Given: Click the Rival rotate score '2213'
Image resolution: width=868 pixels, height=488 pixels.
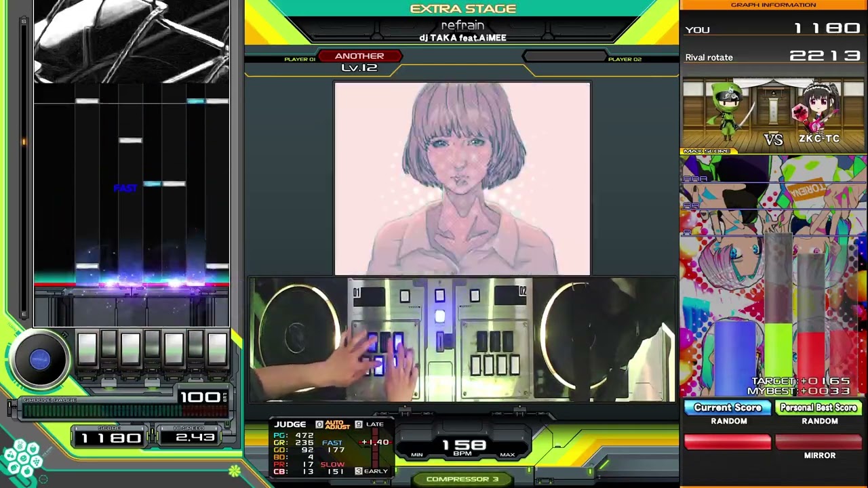Looking at the screenshot, I should point(825,56).
